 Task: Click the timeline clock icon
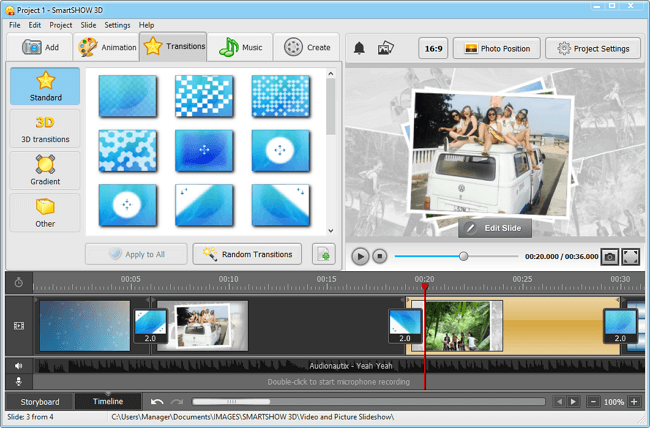(19, 282)
